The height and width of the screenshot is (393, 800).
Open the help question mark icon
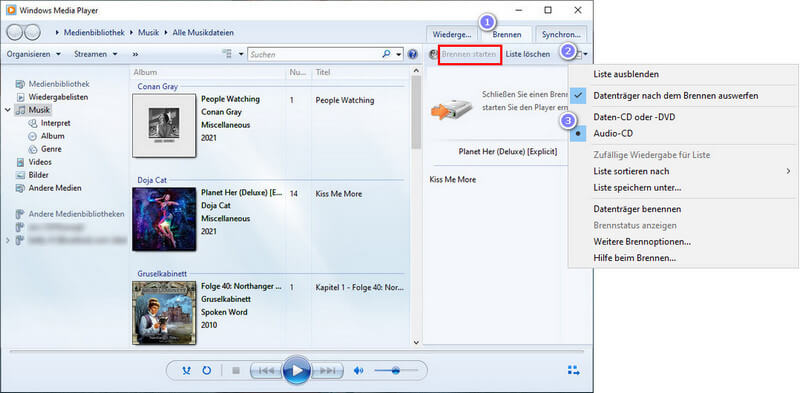(x=413, y=54)
